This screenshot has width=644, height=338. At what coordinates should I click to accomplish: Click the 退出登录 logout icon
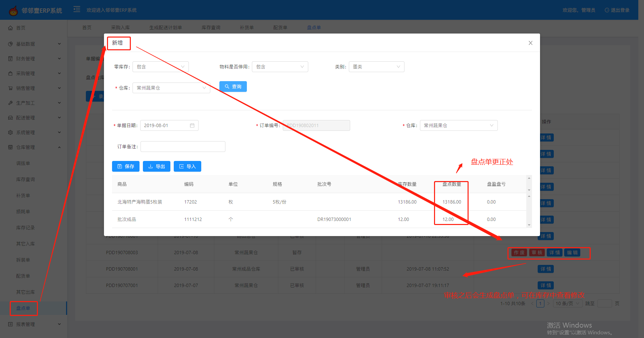click(607, 10)
